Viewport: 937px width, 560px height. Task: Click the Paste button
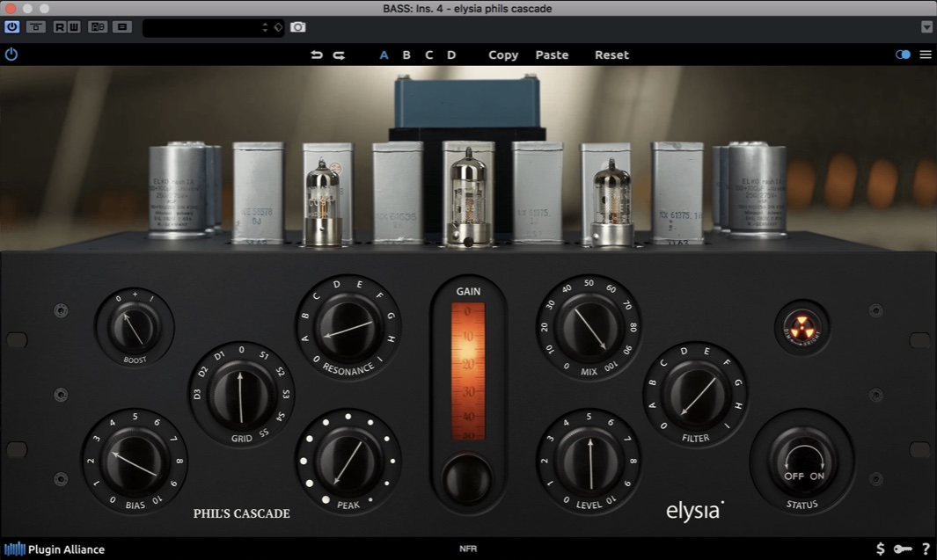[552, 55]
